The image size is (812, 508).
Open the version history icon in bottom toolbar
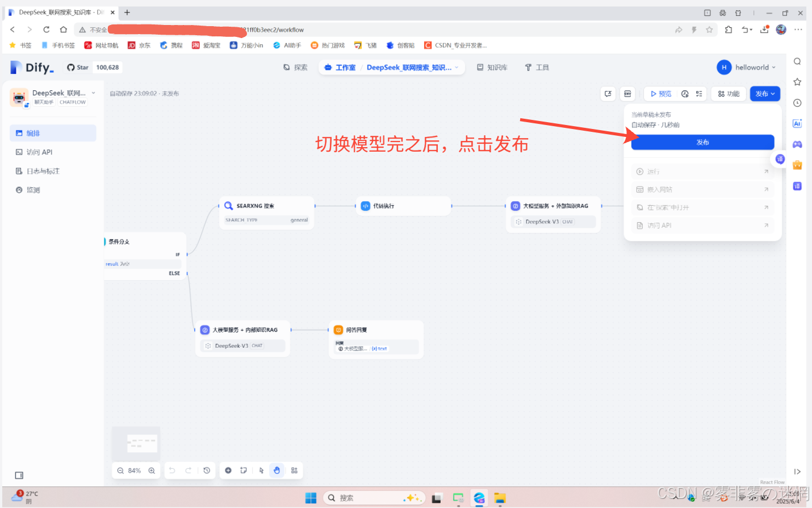tap(207, 470)
